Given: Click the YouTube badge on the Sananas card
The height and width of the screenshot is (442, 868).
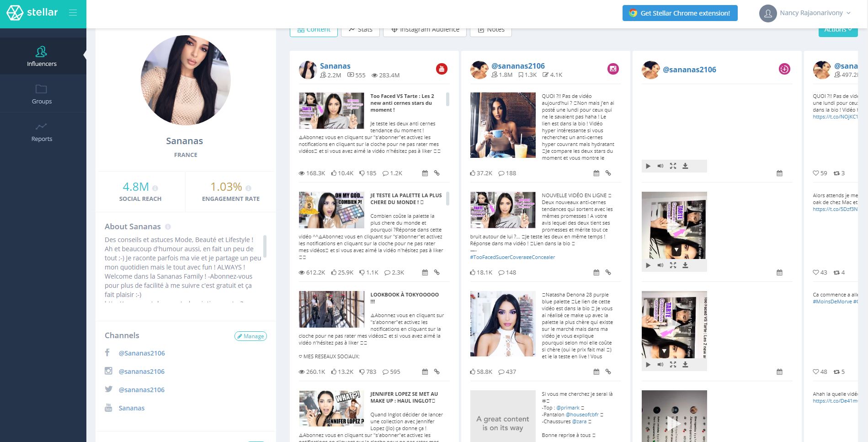Looking at the screenshot, I should [442, 69].
